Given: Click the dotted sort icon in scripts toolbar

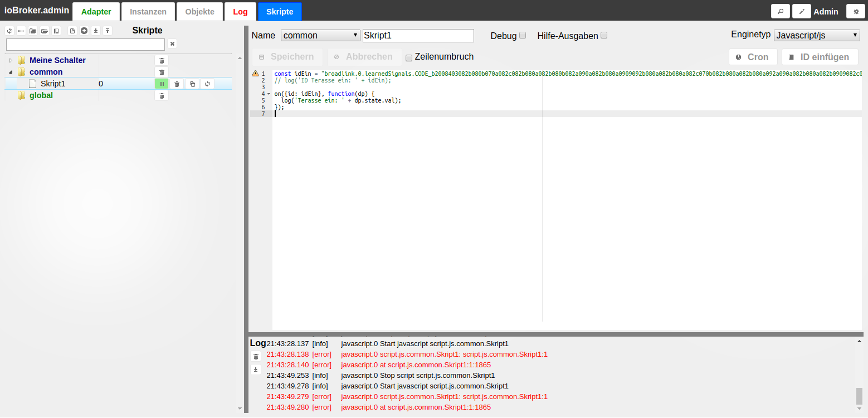Looking at the screenshot, I should [21, 31].
